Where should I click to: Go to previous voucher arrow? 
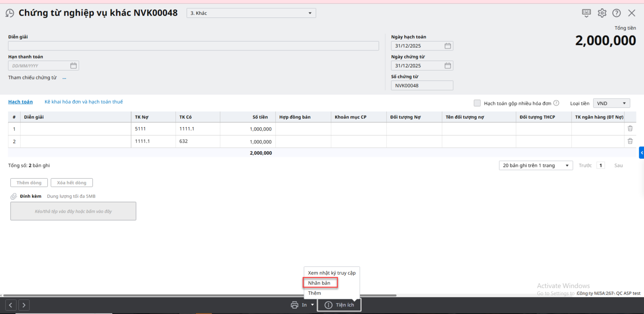pos(10,305)
